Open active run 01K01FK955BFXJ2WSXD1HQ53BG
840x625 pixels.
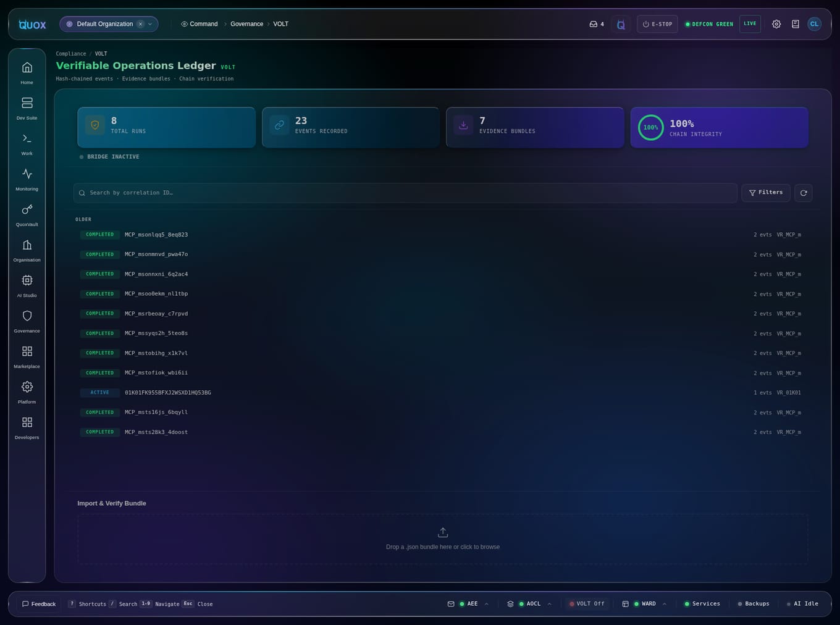tap(443, 393)
